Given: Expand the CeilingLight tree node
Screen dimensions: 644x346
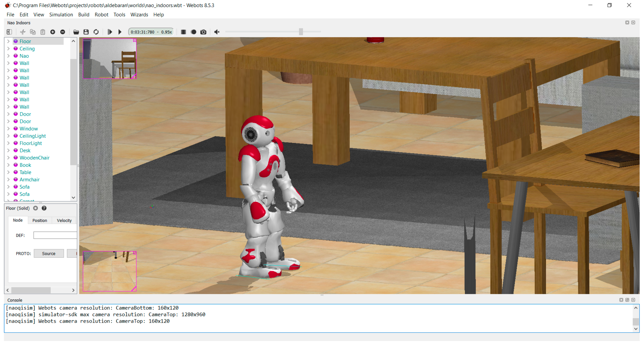Looking at the screenshot, I should pyautogui.click(x=8, y=136).
